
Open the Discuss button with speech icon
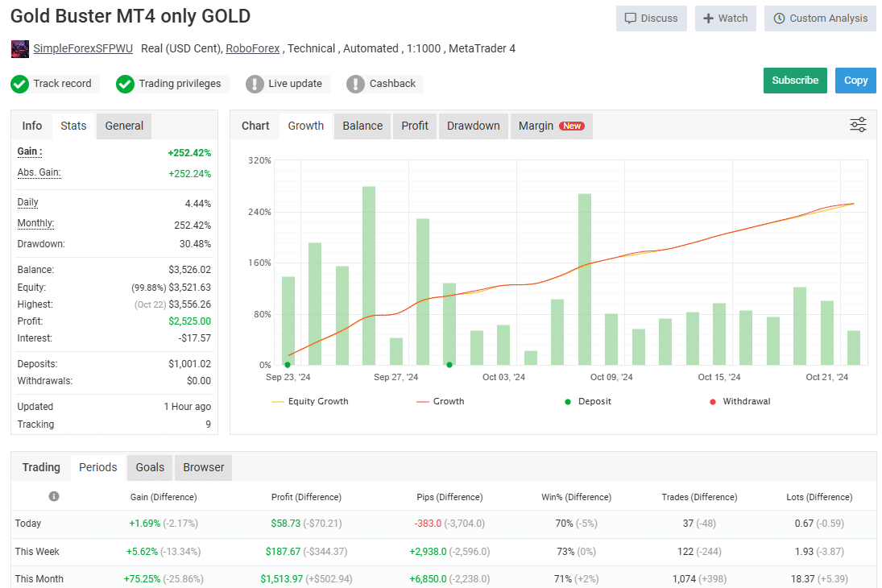click(652, 19)
